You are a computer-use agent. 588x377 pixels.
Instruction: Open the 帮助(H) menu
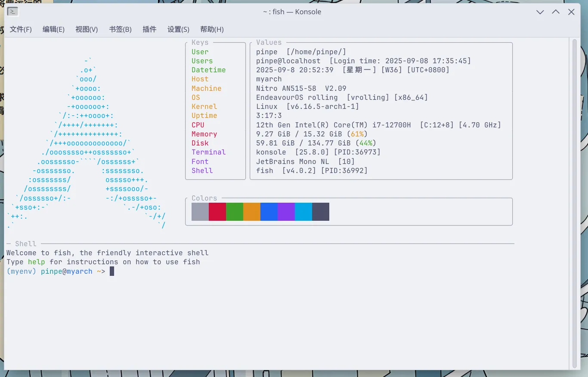(212, 29)
